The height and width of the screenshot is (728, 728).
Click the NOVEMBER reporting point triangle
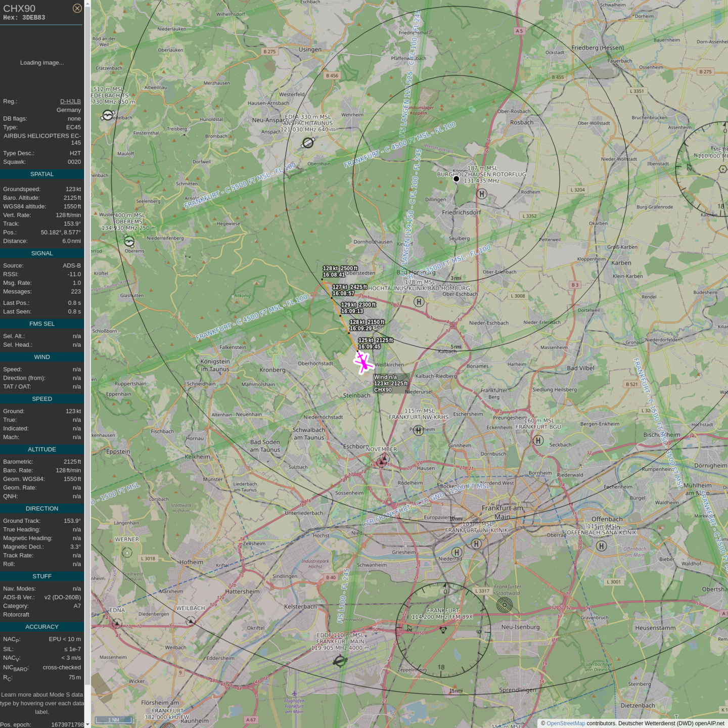(383, 461)
